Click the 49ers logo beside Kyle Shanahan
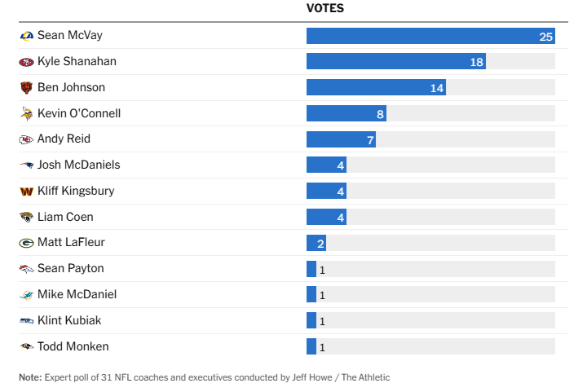The width and height of the screenshot is (578, 392). [x=26, y=62]
